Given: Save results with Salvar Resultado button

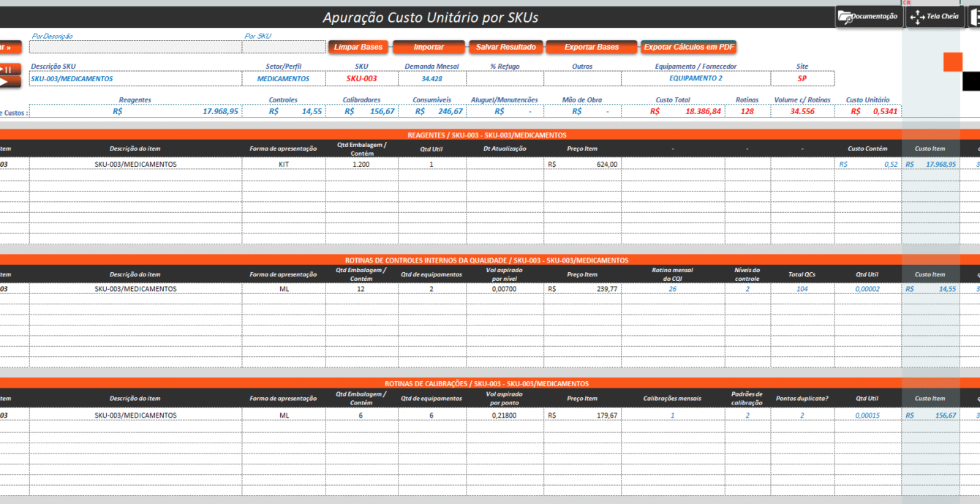Looking at the screenshot, I should [505, 48].
